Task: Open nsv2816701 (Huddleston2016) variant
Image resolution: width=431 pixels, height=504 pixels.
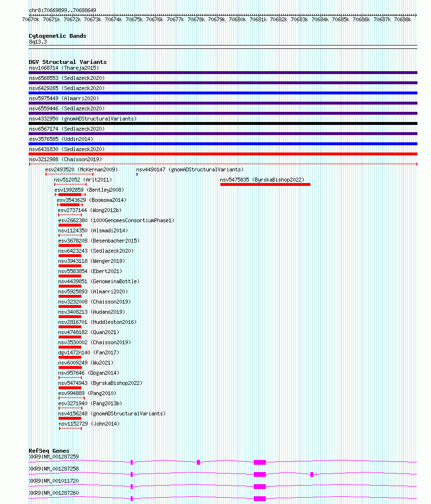Action: [x=97, y=322]
